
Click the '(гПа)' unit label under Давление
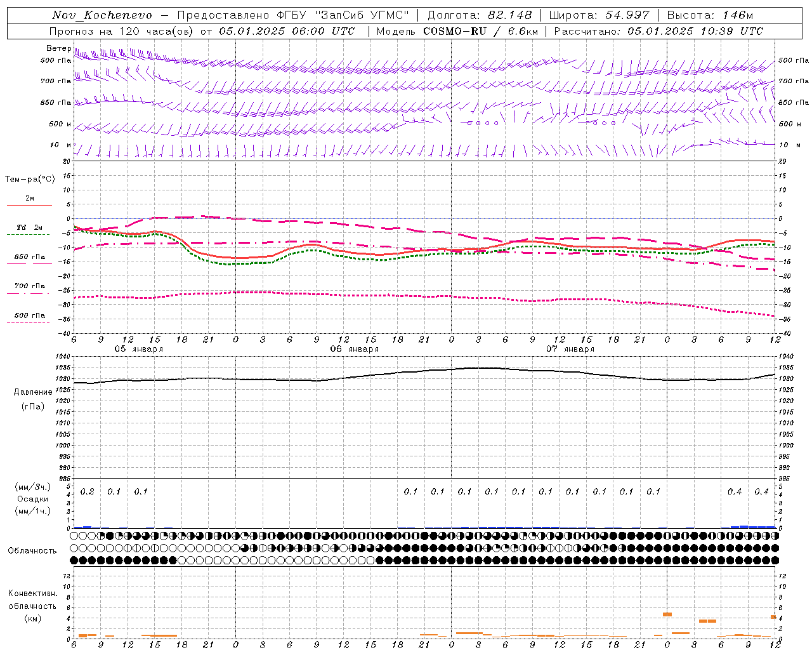[33, 407]
